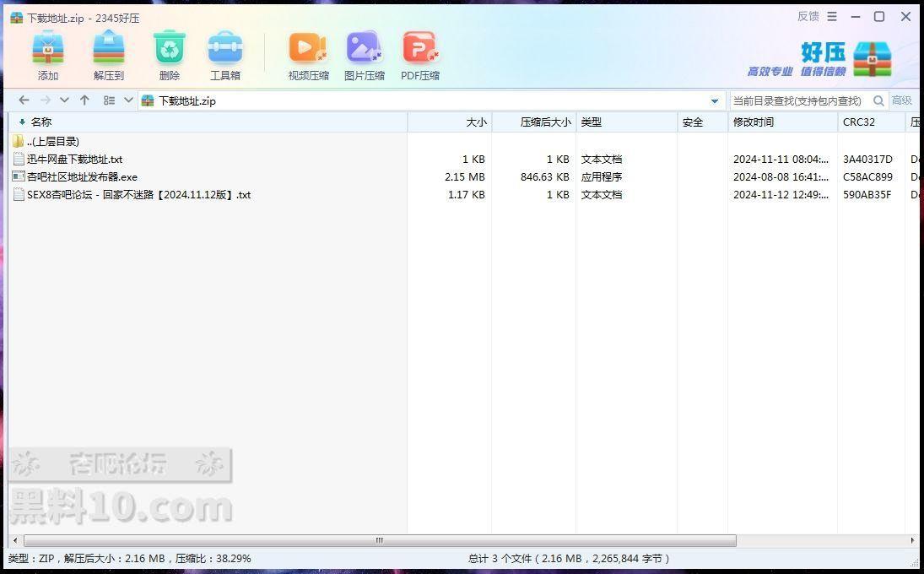Click CRC32 value 590AB35F
Image resolution: width=924 pixels, height=574 pixels.
[867, 194]
